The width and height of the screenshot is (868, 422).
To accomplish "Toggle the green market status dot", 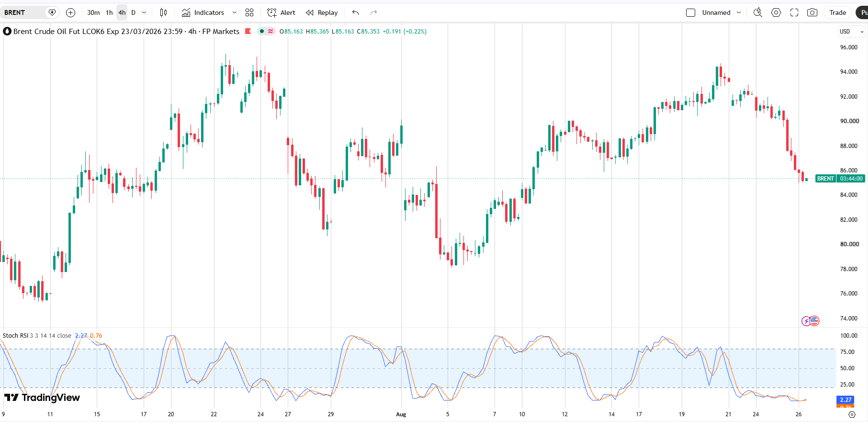I will click(x=262, y=32).
